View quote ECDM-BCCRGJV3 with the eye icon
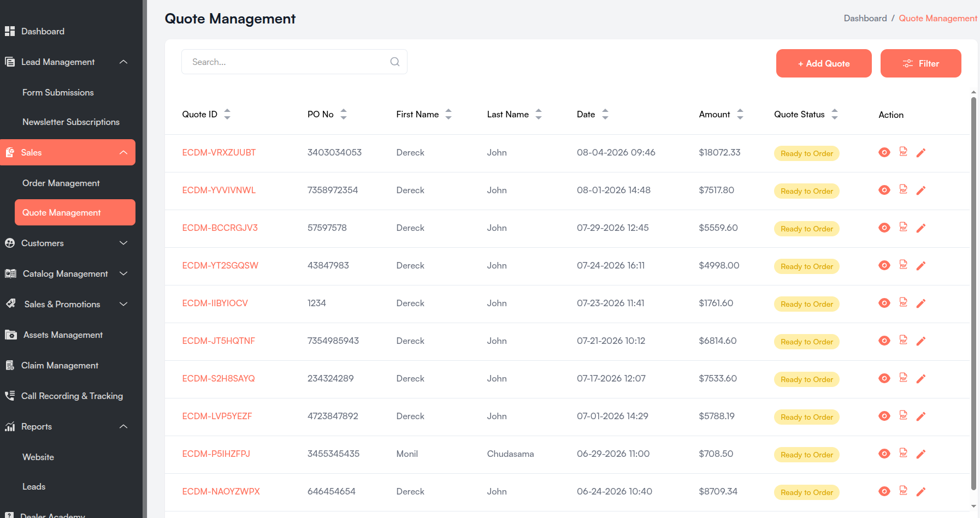 [884, 228]
